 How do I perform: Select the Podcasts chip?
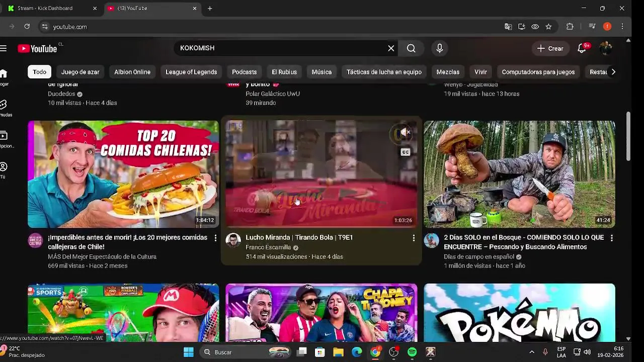(x=244, y=72)
